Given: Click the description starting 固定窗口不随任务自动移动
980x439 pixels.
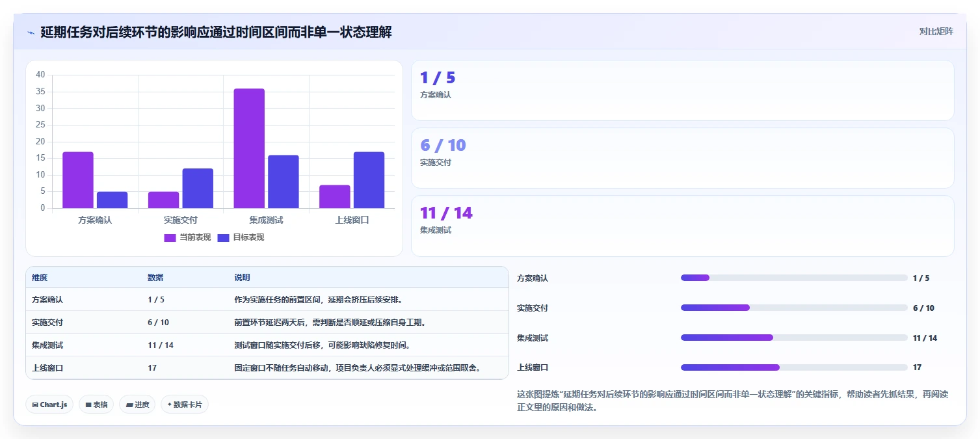Looking at the screenshot, I should pos(358,368).
